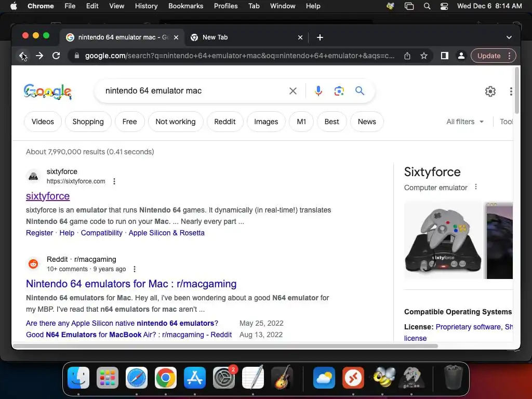
Task: Filter results by Videos
Action: 43,122
